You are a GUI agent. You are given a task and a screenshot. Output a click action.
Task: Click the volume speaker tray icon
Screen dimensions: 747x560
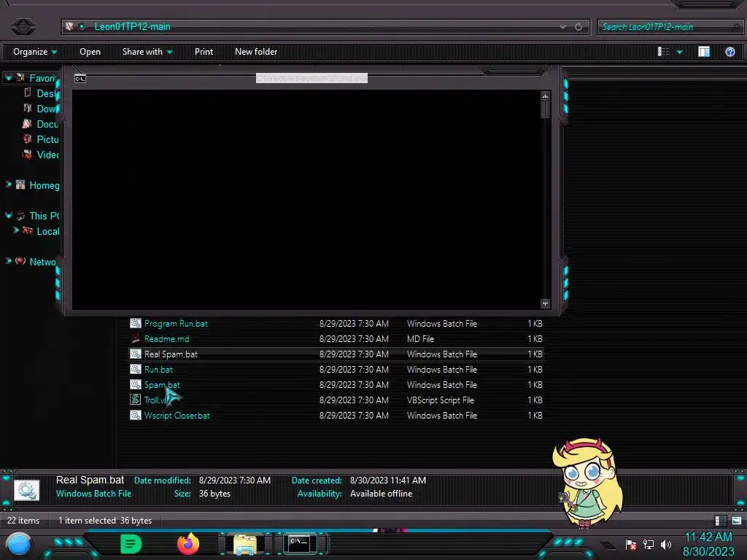coord(666,544)
